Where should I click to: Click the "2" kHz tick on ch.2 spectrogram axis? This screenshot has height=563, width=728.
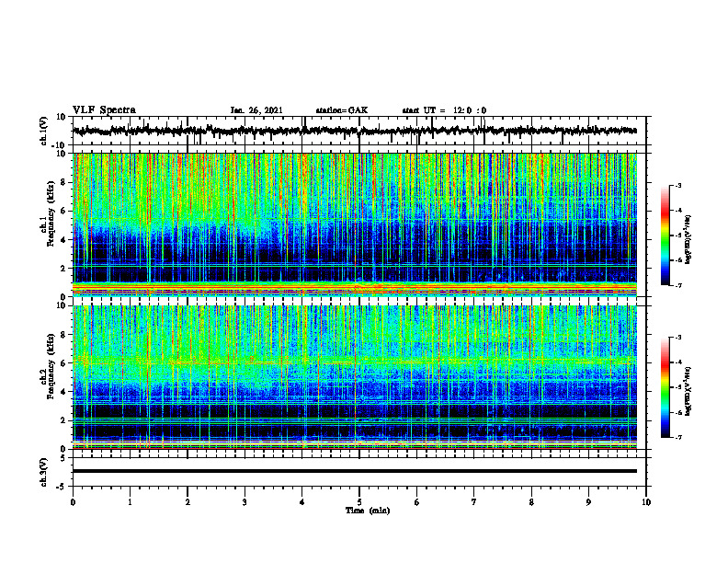coord(64,420)
